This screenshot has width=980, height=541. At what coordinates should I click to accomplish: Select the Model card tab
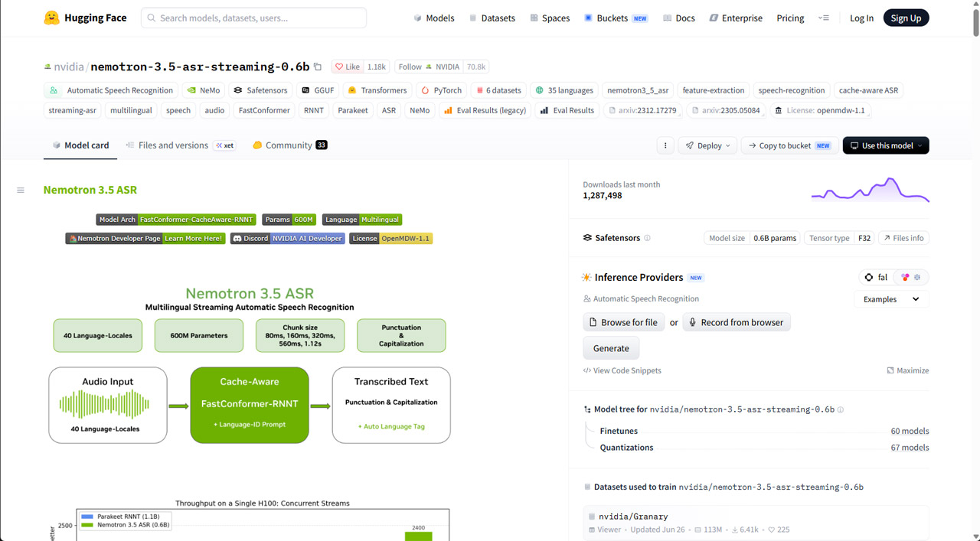(80, 145)
